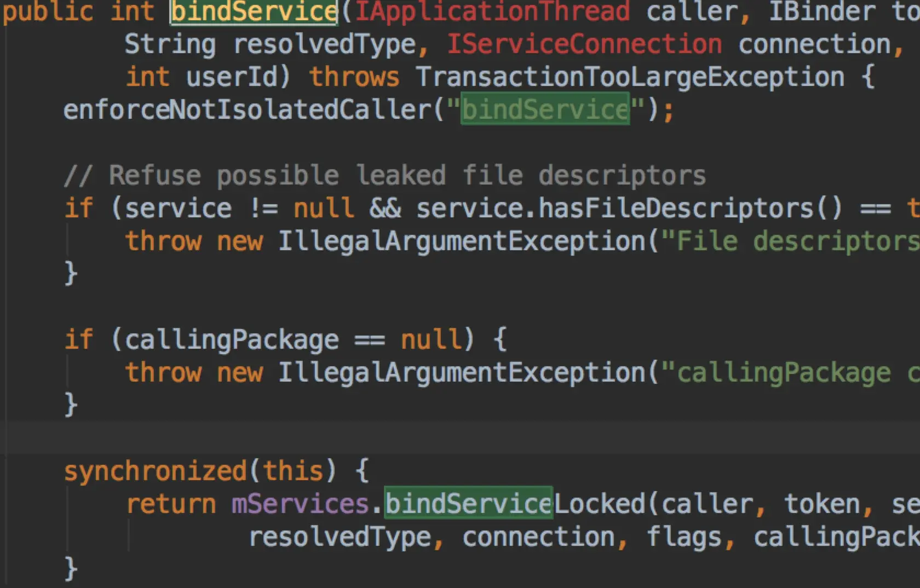Click IllegalArgumentException before "callingPackage" string

[x=462, y=373]
